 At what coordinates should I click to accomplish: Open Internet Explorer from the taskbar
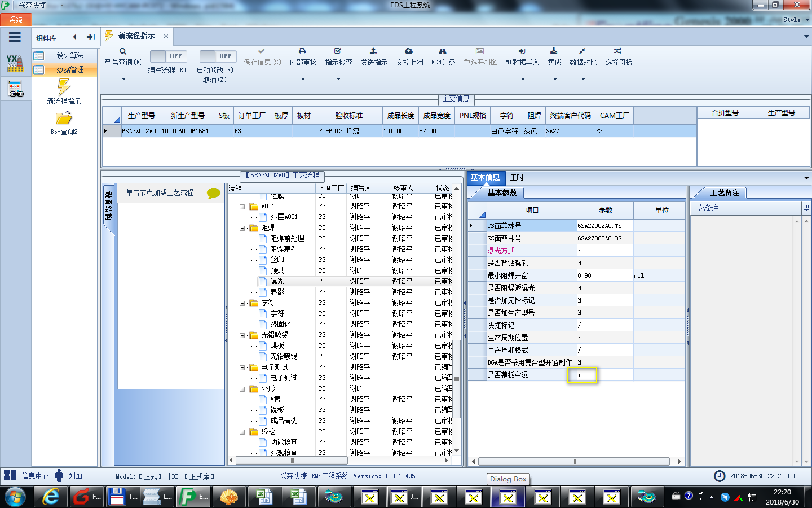[51, 497]
